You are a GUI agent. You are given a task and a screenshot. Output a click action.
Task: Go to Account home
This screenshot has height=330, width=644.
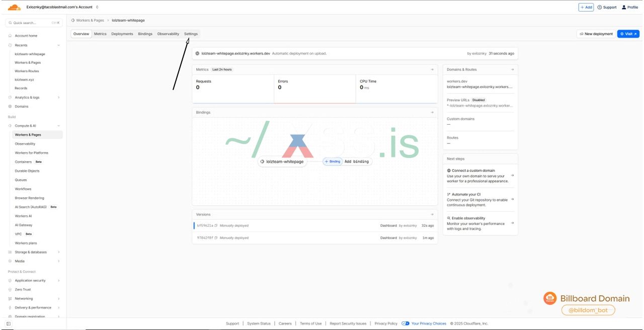(x=26, y=36)
